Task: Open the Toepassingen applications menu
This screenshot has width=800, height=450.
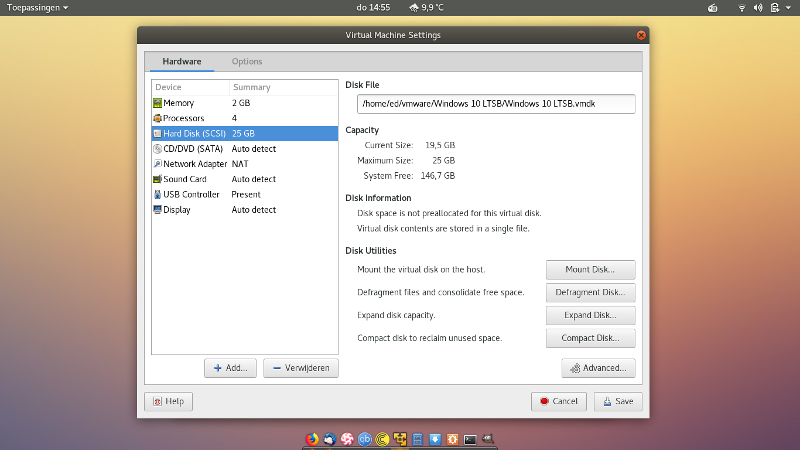Action: pyautogui.click(x=37, y=8)
